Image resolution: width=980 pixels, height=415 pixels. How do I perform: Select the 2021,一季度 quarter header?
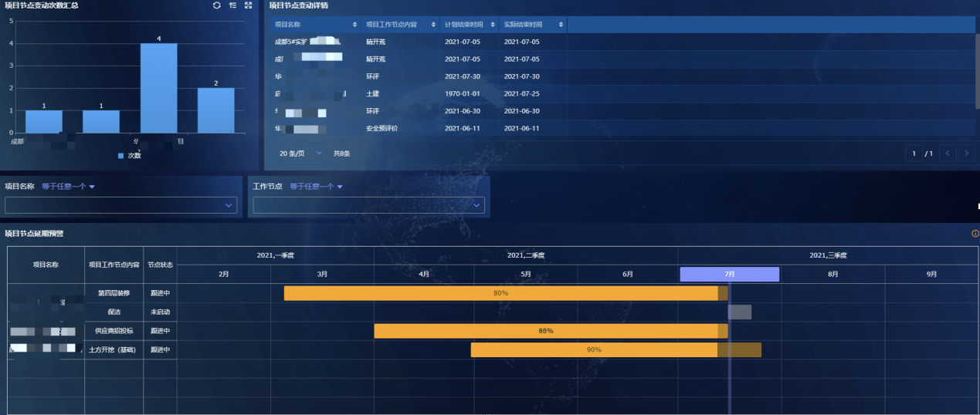[x=276, y=255]
